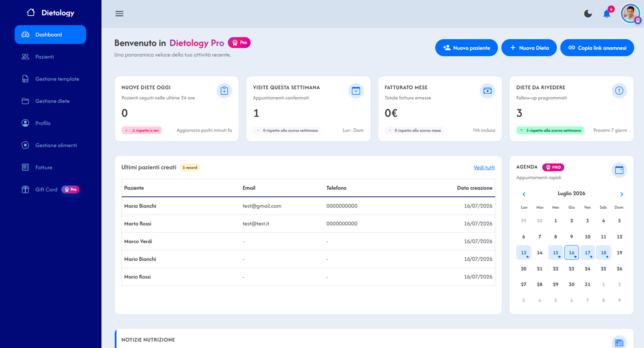Open Gestione diete in the sidebar
The width and height of the screenshot is (644, 348).
(50, 101)
